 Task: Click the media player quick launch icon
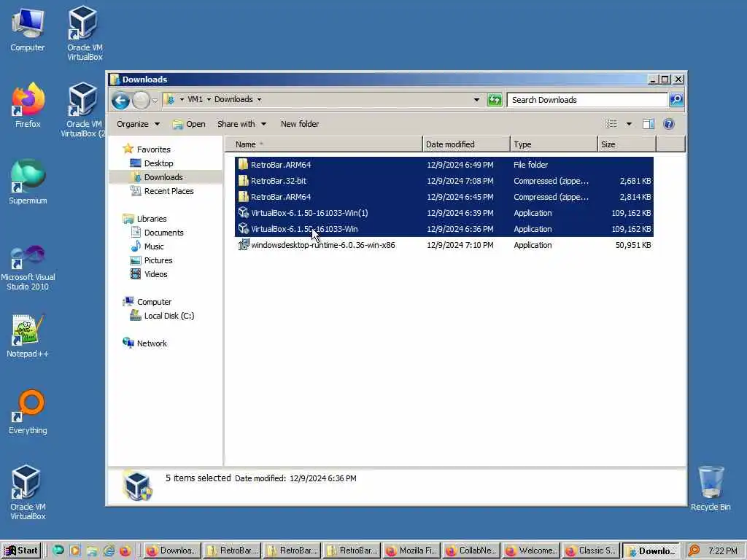pyautogui.click(x=75, y=551)
